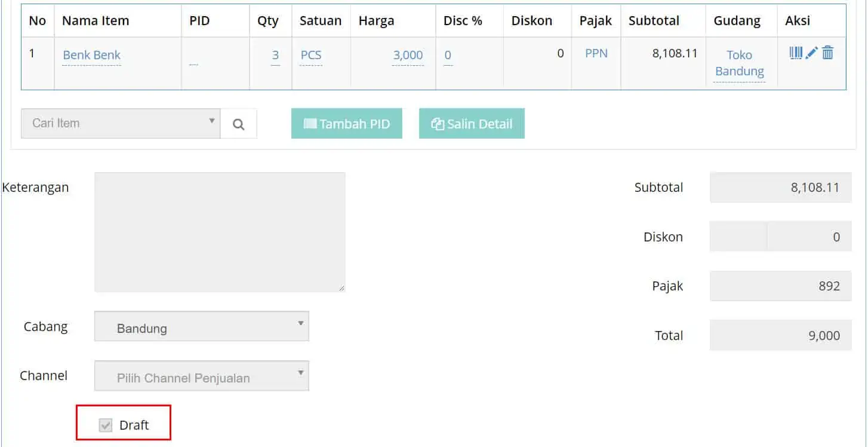Click the search magnifier next to Cari Item

click(239, 124)
